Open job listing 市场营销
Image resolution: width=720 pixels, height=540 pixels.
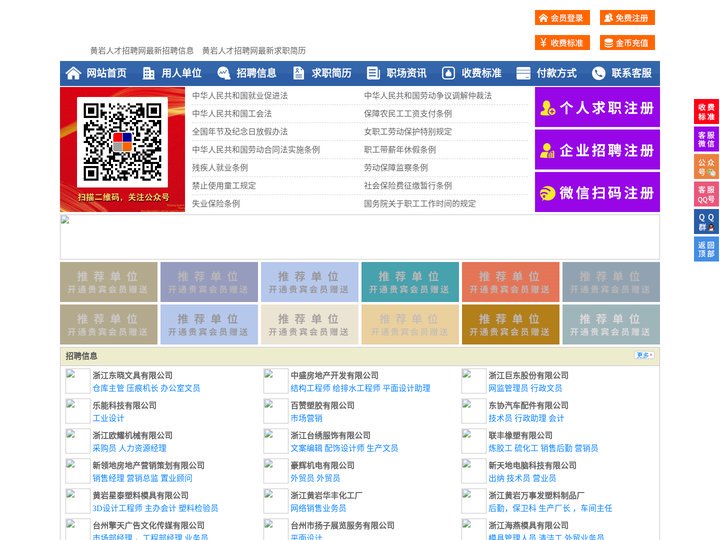tap(306, 418)
